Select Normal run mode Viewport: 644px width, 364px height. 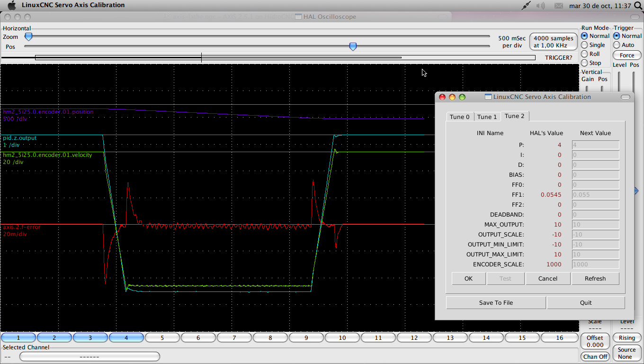(595, 36)
